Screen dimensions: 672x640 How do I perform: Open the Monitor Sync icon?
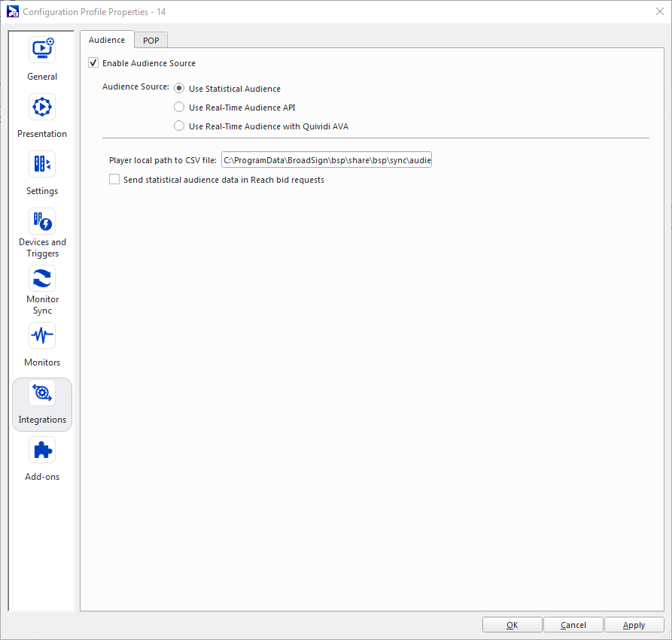[42, 278]
